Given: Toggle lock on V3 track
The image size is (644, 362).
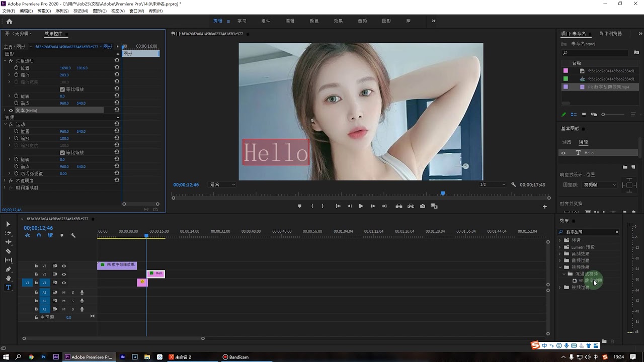Looking at the screenshot, I should pyautogui.click(x=36, y=266).
